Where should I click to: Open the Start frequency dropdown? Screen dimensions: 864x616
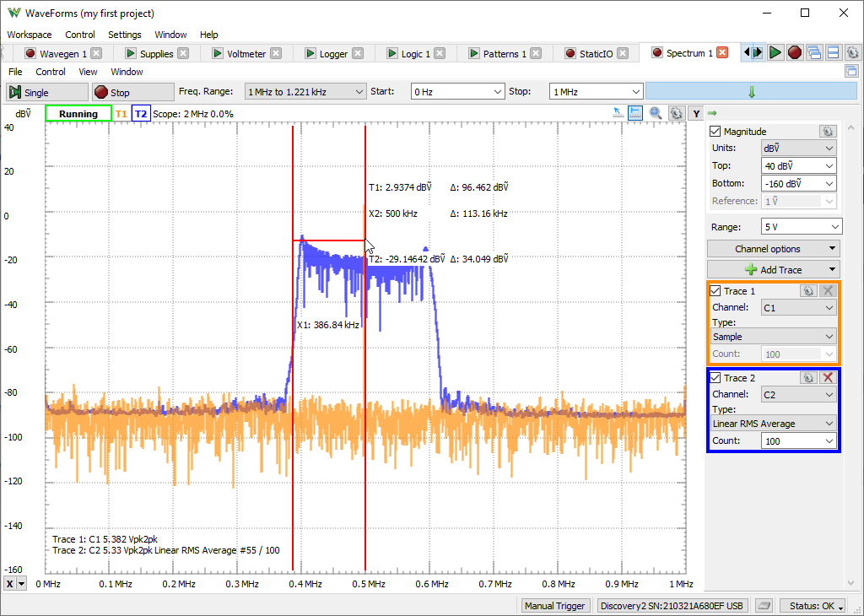tap(458, 91)
